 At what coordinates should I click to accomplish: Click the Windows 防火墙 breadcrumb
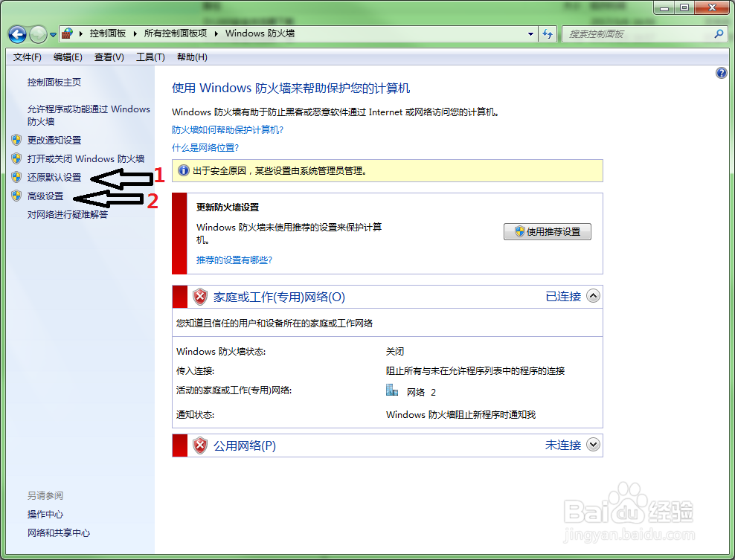tap(260, 33)
